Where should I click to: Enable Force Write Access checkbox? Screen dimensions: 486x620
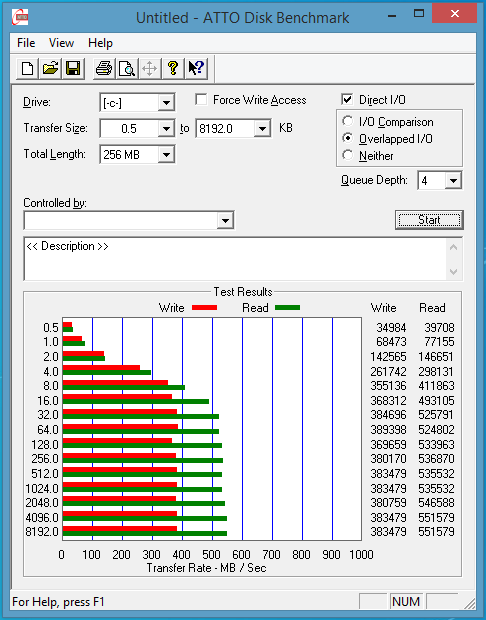tap(201, 100)
